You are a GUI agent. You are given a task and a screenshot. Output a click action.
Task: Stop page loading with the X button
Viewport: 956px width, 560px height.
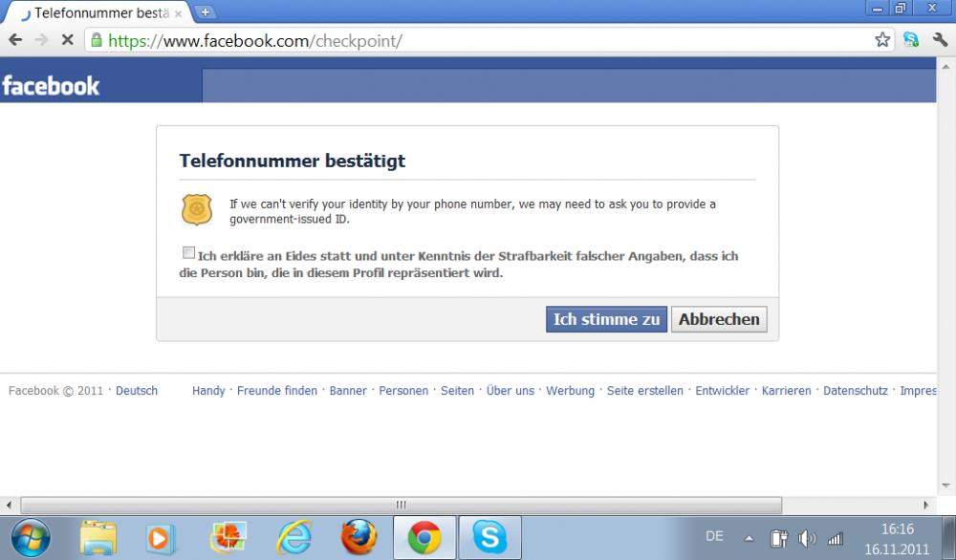click(67, 40)
